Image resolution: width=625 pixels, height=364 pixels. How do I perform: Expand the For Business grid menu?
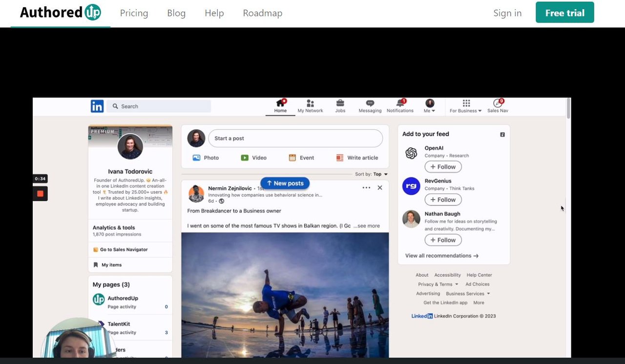tap(466, 106)
